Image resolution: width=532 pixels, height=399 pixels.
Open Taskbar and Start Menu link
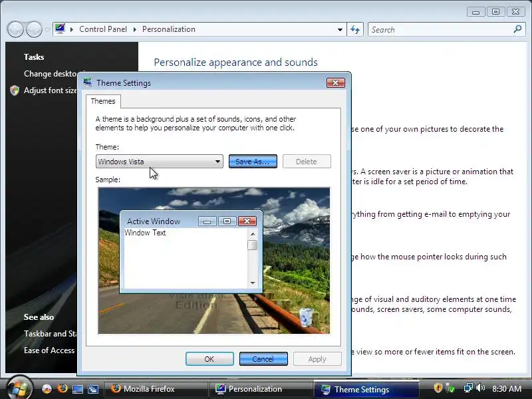(51, 334)
